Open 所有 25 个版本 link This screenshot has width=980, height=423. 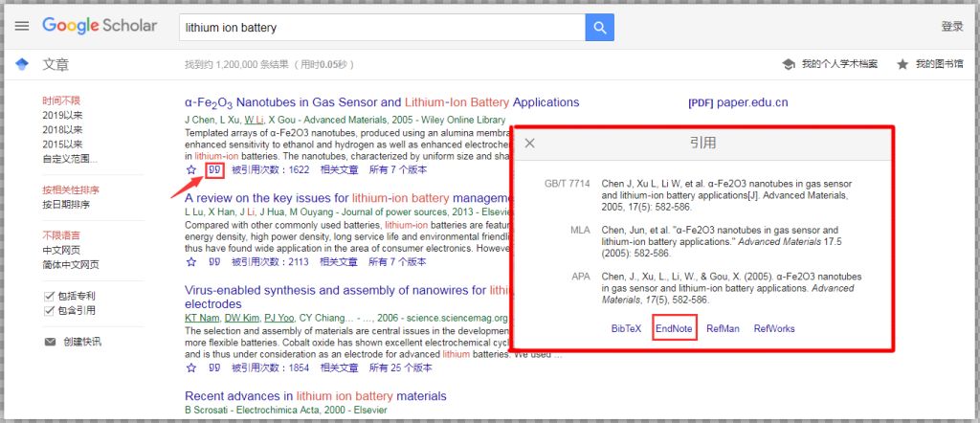coord(401,368)
